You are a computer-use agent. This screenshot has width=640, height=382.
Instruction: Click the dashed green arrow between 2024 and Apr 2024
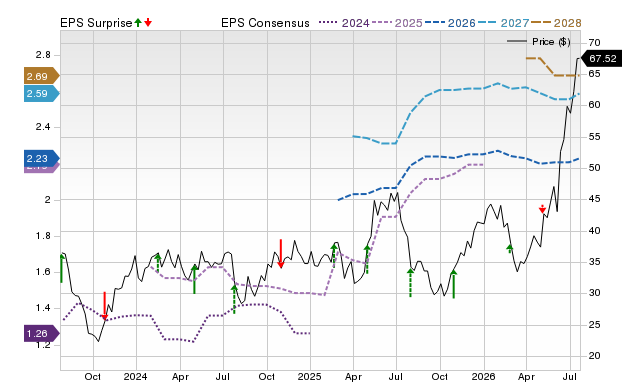tap(158, 262)
